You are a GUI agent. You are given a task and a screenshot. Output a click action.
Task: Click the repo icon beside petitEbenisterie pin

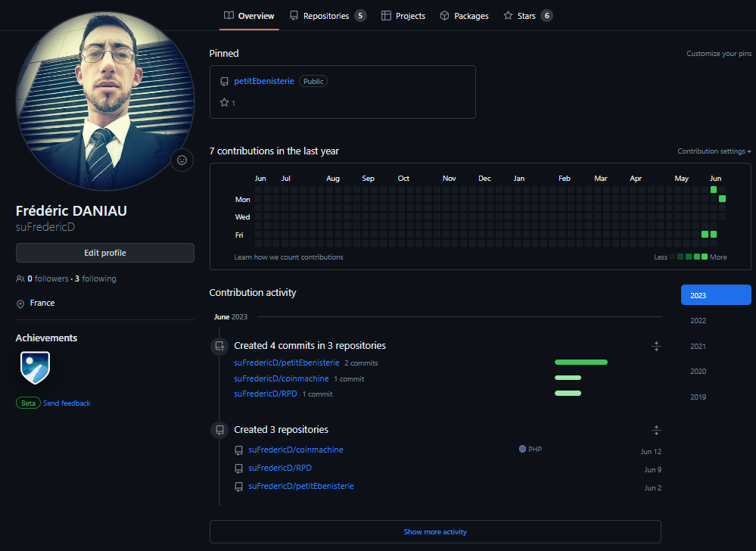[x=224, y=82]
